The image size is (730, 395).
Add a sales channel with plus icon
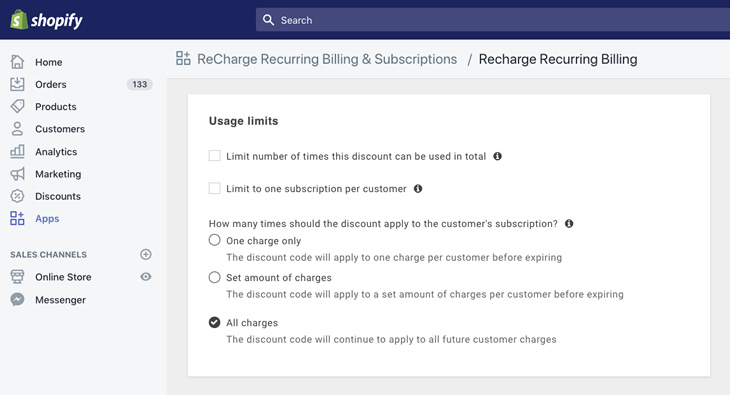click(x=146, y=254)
